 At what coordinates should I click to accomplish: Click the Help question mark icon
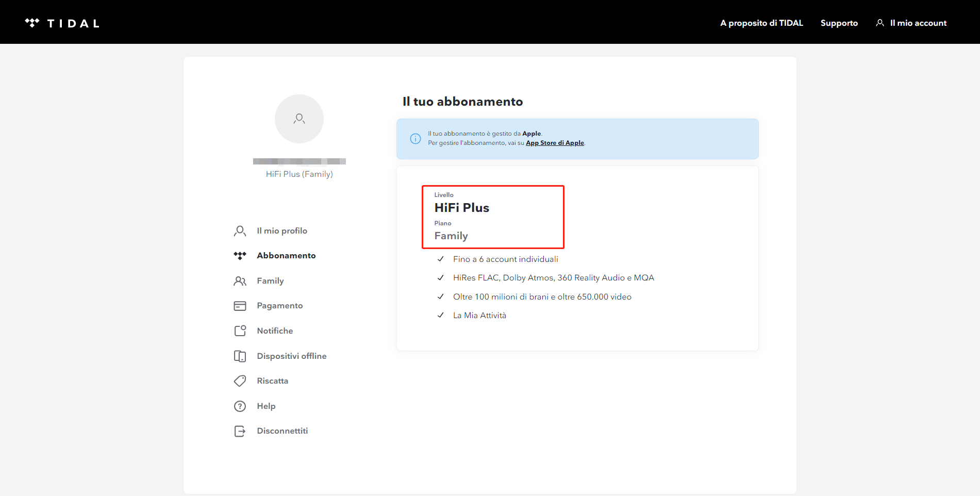pyautogui.click(x=240, y=406)
